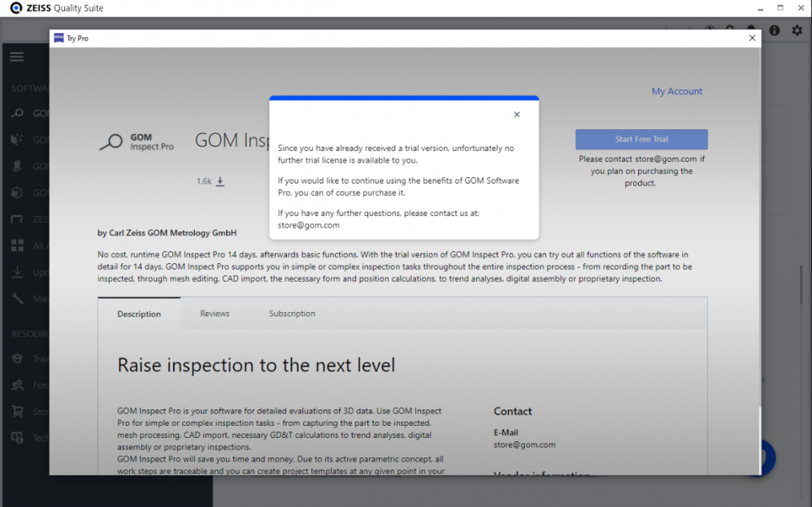
Task: Click the 'Contact' heading
Action: (x=512, y=411)
